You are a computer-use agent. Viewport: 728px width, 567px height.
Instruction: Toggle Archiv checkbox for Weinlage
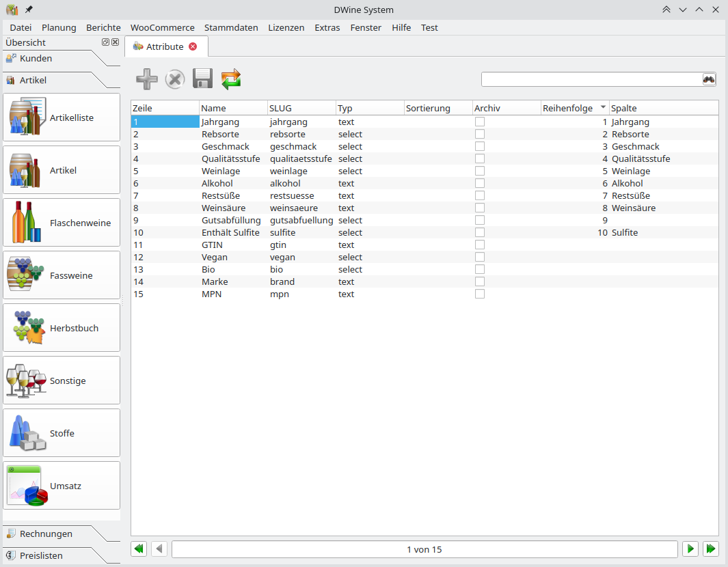(x=480, y=171)
